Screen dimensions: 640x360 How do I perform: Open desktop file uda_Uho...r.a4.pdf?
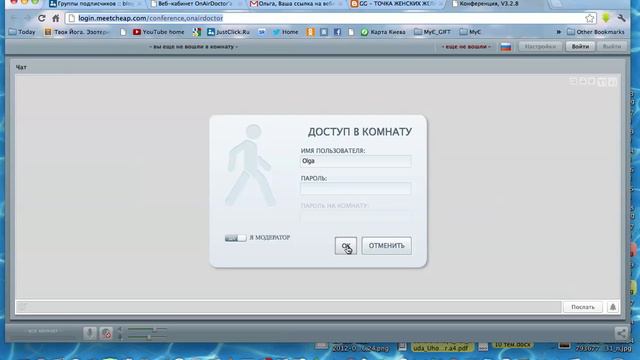tap(442, 347)
